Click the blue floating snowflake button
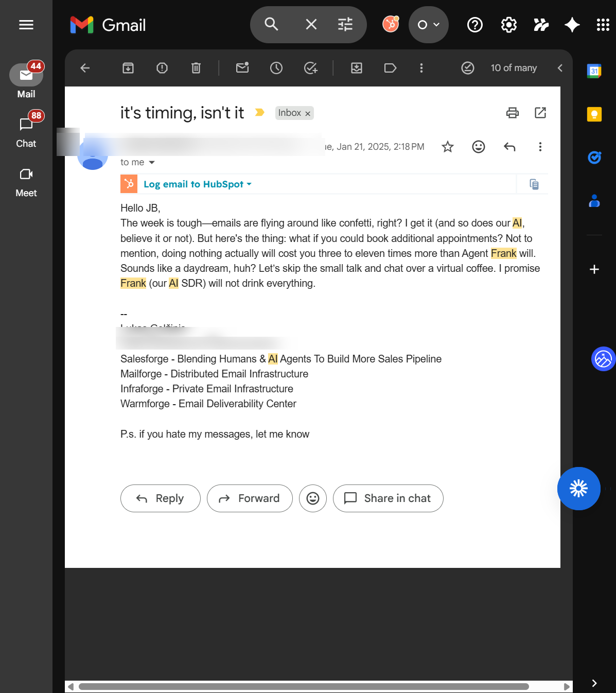 [579, 489]
